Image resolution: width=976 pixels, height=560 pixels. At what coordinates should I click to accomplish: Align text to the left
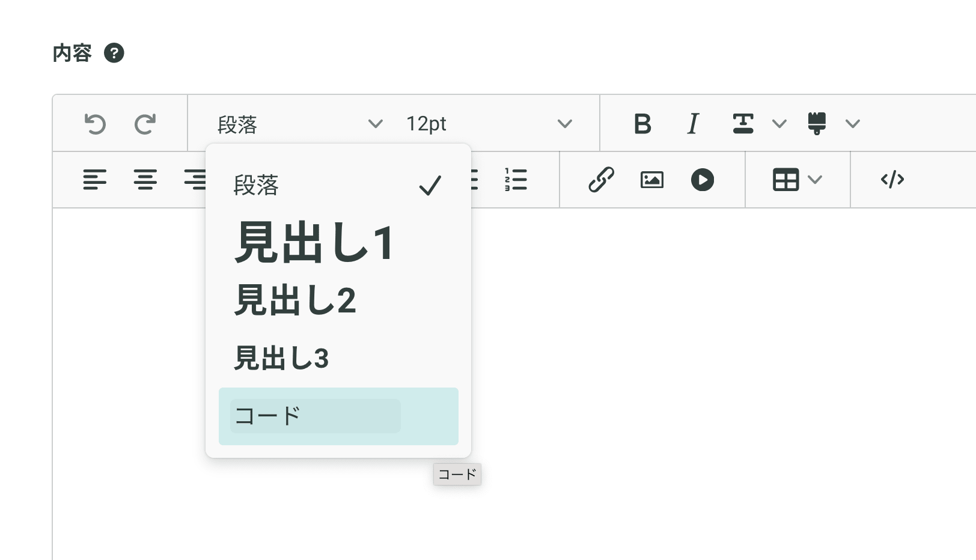click(95, 180)
